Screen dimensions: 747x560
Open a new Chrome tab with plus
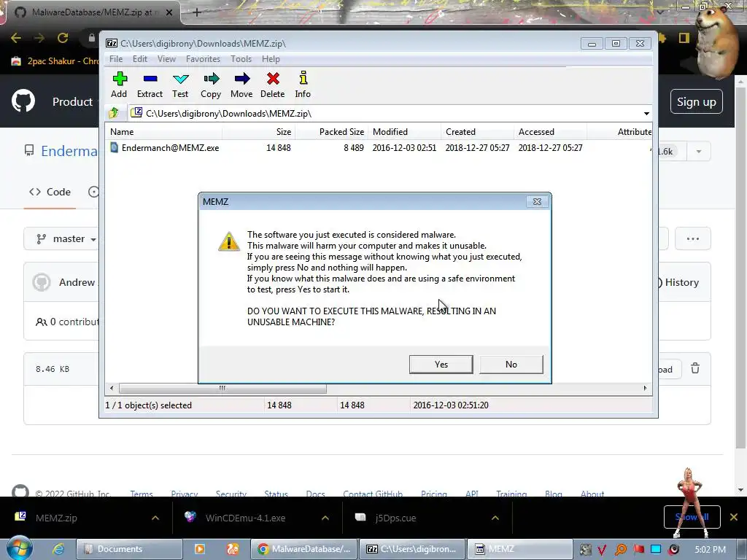(197, 12)
